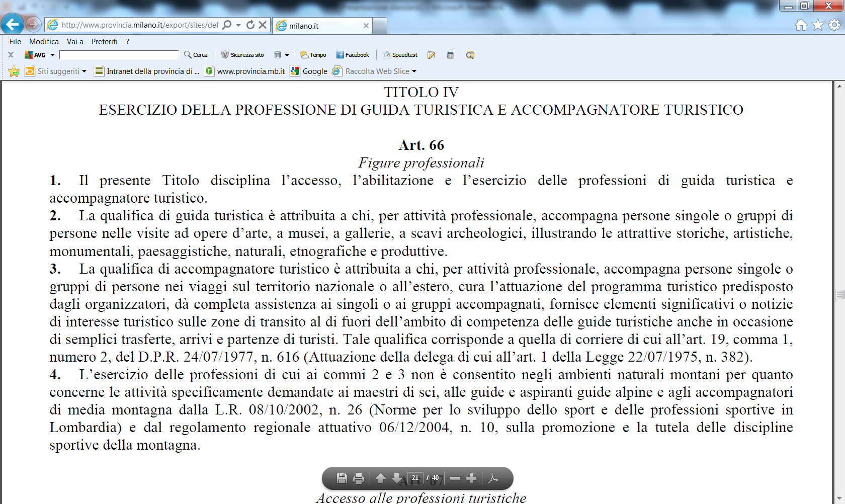Click the AVG search text box

click(x=119, y=55)
